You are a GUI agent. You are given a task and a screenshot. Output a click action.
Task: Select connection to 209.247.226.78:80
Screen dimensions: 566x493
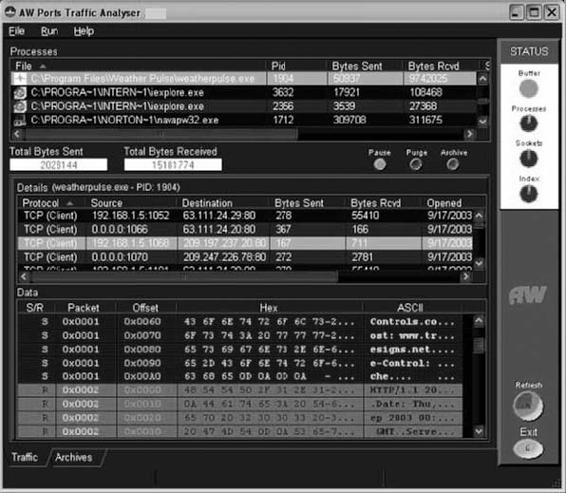click(x=245, y=257)
